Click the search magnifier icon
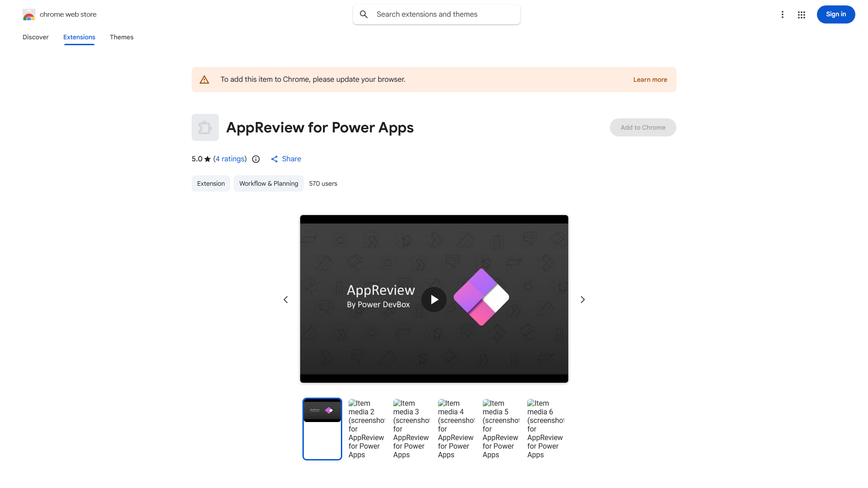This screenshot has width=868, height=488. [364, 14]
